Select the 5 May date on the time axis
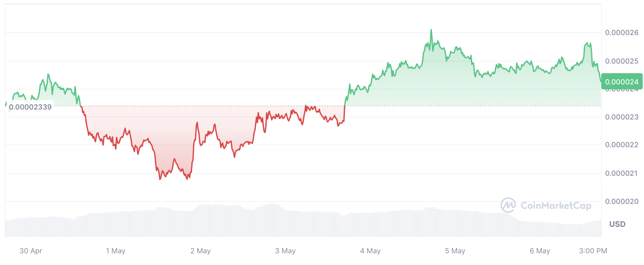The width and height of the screenshot is (644, 265). (x=455, y=251)
